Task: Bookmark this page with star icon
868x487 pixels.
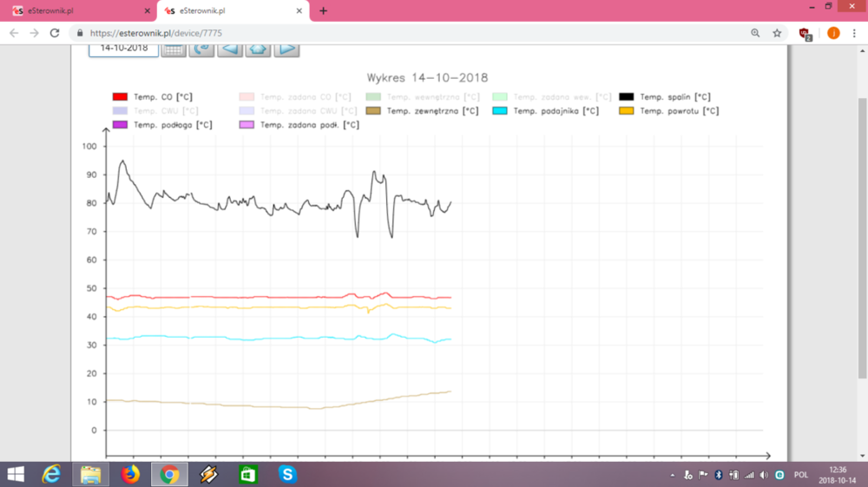Action: click(777, 33)
